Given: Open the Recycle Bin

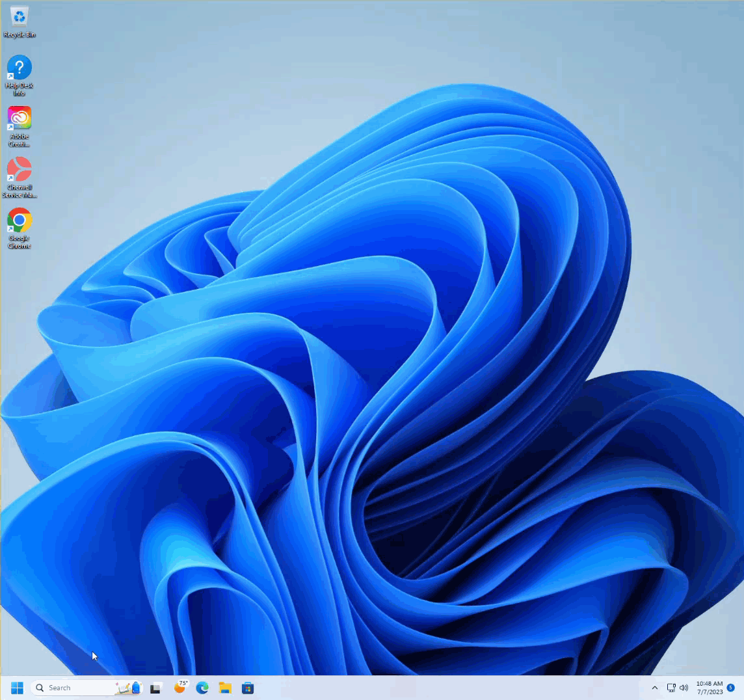Looking at the screenshot, I should click(19, 20).
